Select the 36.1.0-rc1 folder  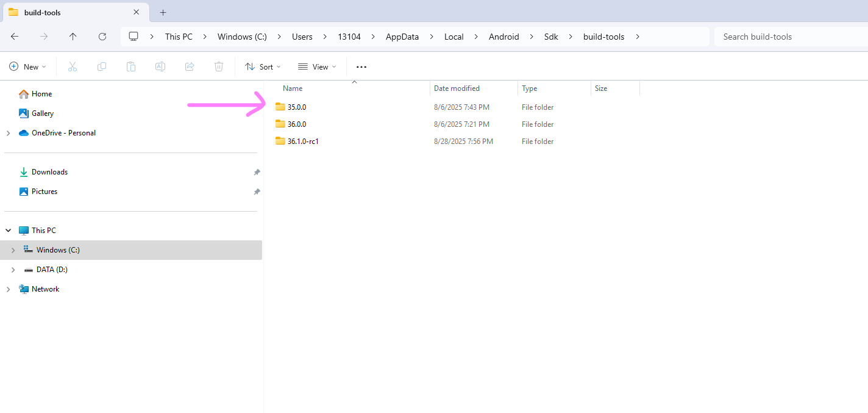click(x=304, y=141)
